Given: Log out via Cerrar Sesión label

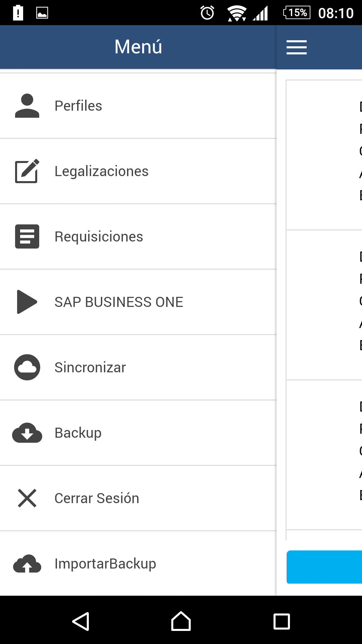Looking at the screenshot, I should pyautogui.click(x=97, y=498).
